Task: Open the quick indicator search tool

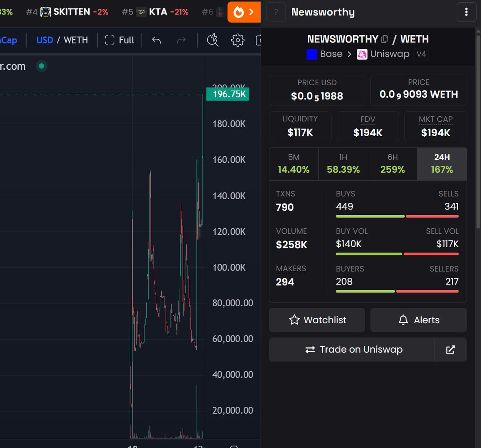Action: click(212, 40)
